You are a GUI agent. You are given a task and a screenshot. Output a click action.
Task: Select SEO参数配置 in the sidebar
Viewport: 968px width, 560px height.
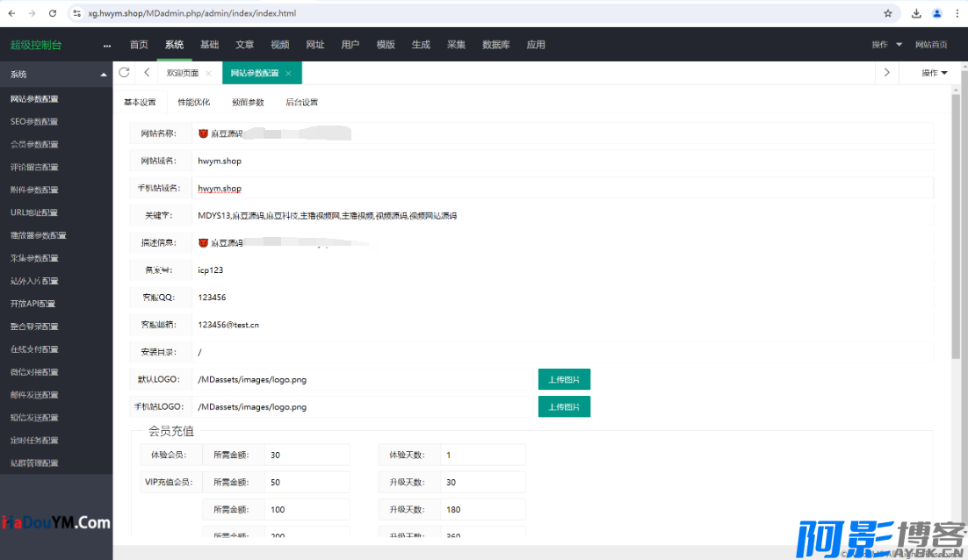(x=34, y=122)
